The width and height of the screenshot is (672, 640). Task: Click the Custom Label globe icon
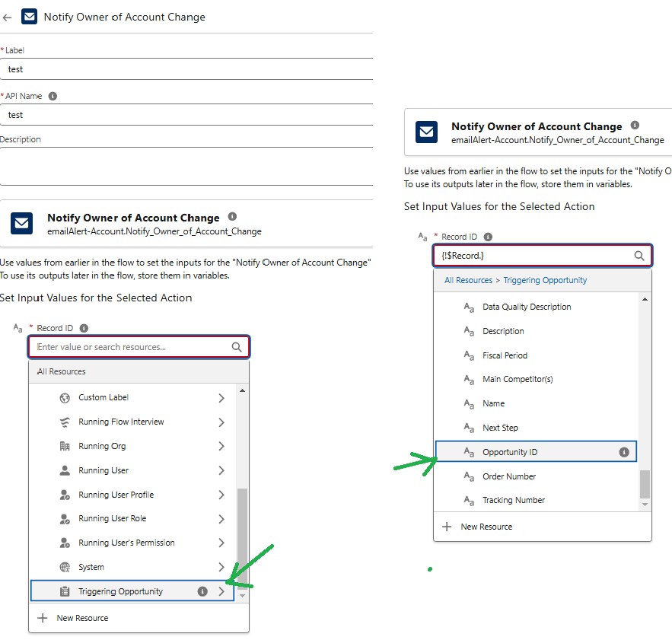point(65,398)
